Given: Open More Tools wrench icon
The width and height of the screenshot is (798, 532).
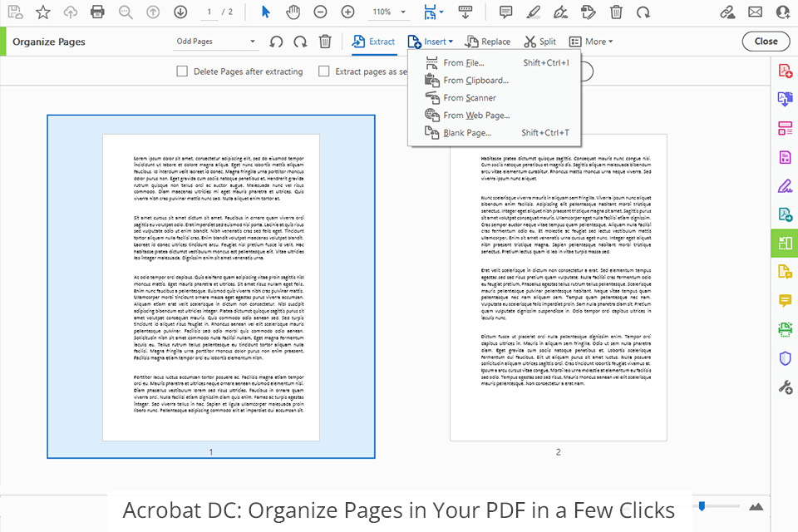Looking at the screenshot, I should [785, 387].
